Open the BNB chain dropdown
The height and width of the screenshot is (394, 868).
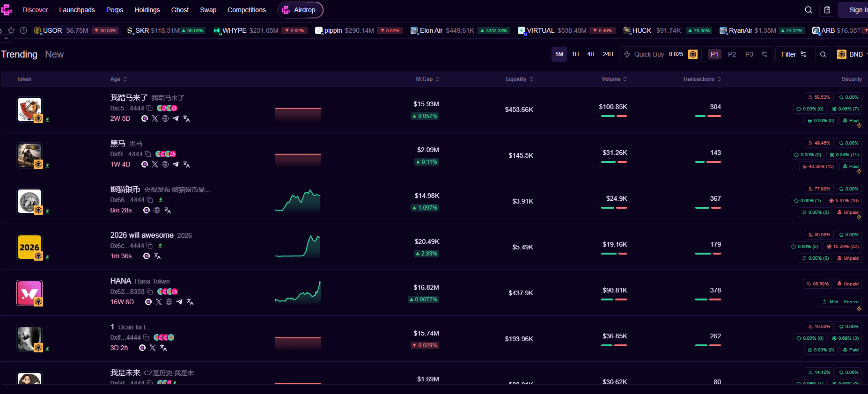click(852, 54)
